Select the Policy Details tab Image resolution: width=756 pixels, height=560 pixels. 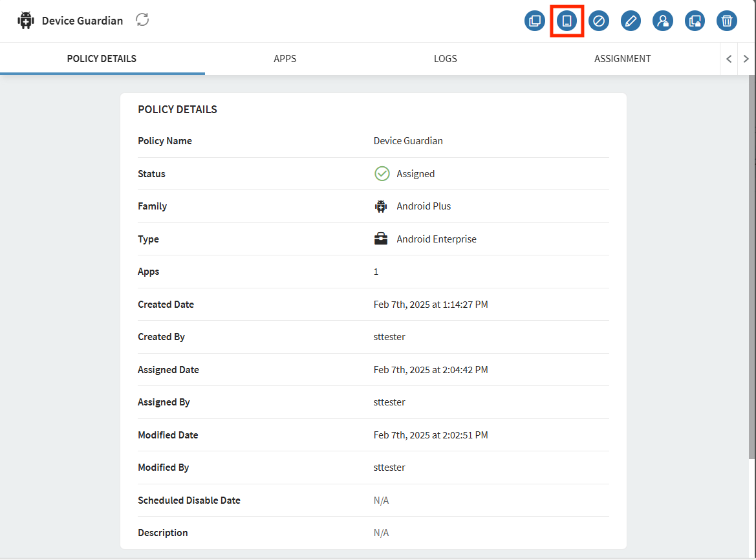102,59
